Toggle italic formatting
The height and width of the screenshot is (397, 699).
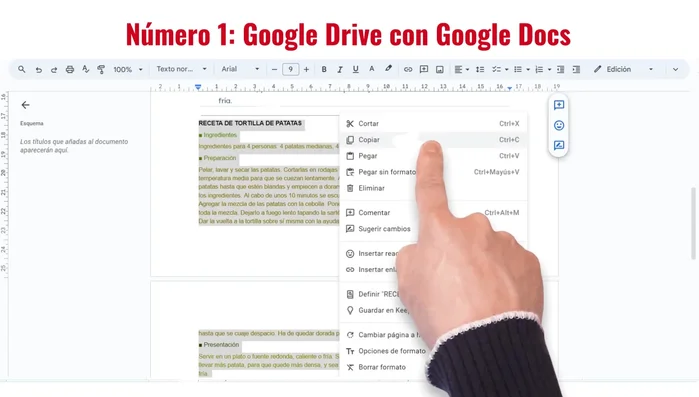pos(340,70)
